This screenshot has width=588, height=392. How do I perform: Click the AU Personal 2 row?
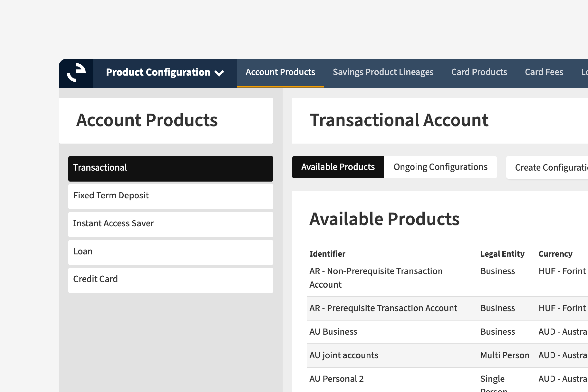pyautogui.click(x=336, y=379)
